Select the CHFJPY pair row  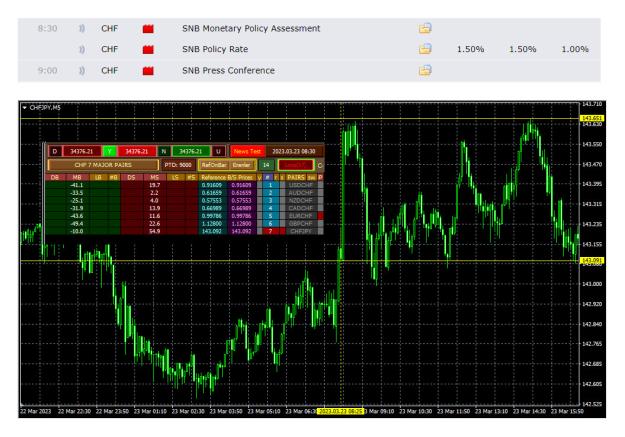301,231
